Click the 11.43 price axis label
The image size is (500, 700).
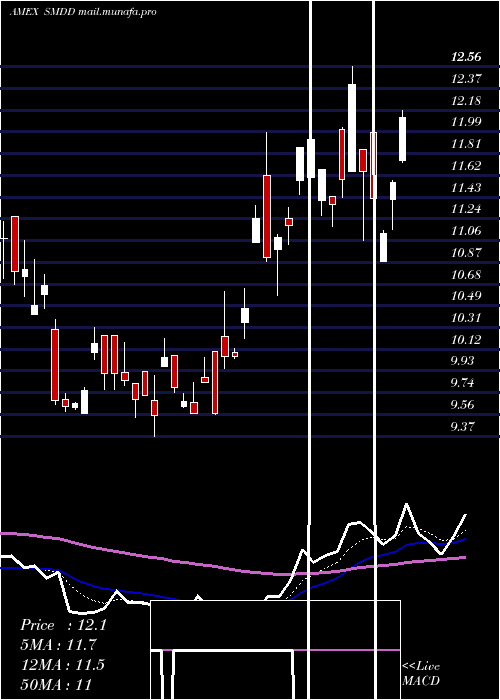tap(467, 188)
